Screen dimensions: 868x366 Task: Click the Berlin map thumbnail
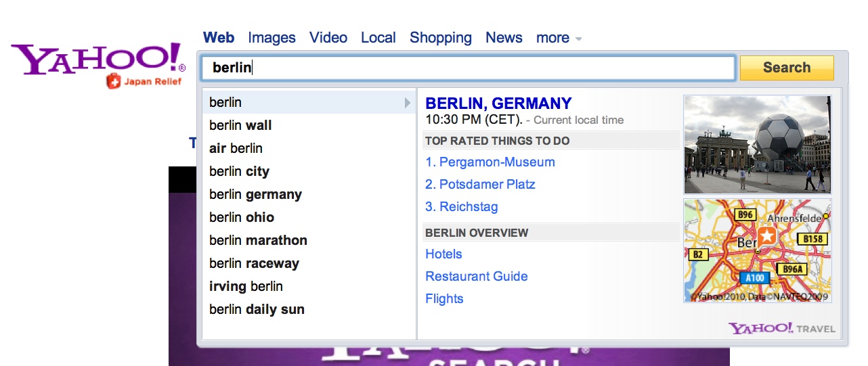(758, 251)
